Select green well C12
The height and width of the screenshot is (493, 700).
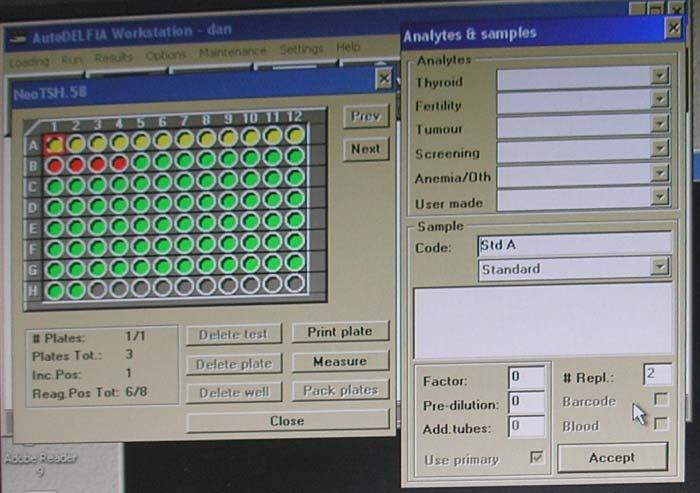click(295, 177)
